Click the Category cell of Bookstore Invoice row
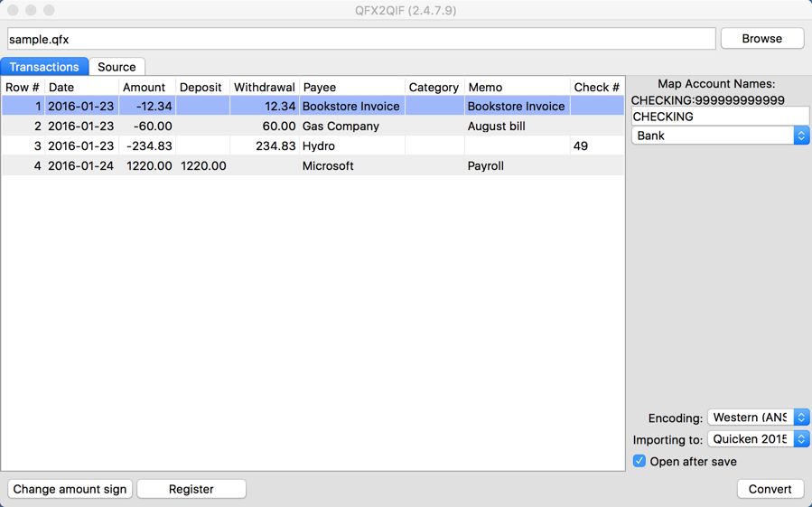812x507 pixels. 434,107
